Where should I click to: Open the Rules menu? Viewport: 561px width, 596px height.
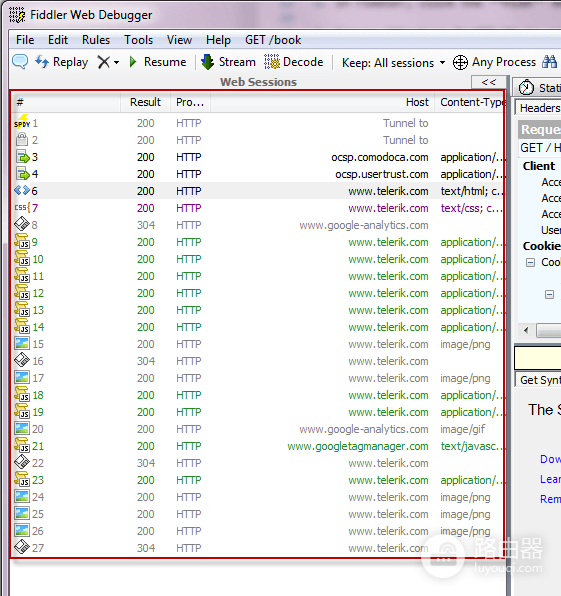coord(96,40)
